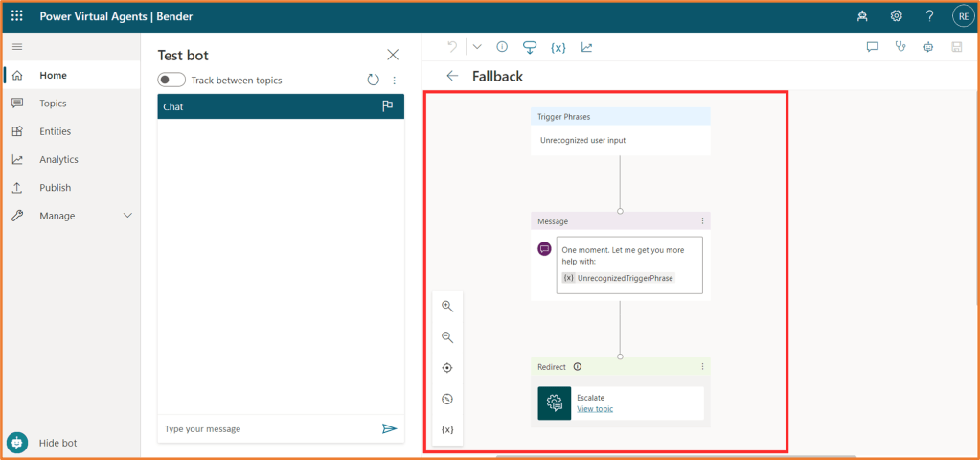This screenshot has height=460, width=980.
Task: Click the View topic link
Action: tap(594, 409)
